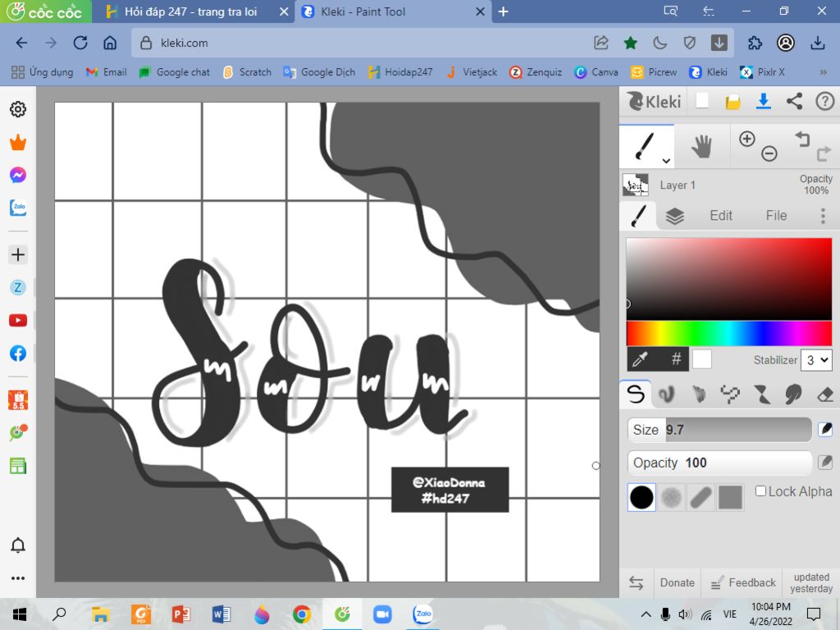Click the Layer 1 thumbnail

636,185
